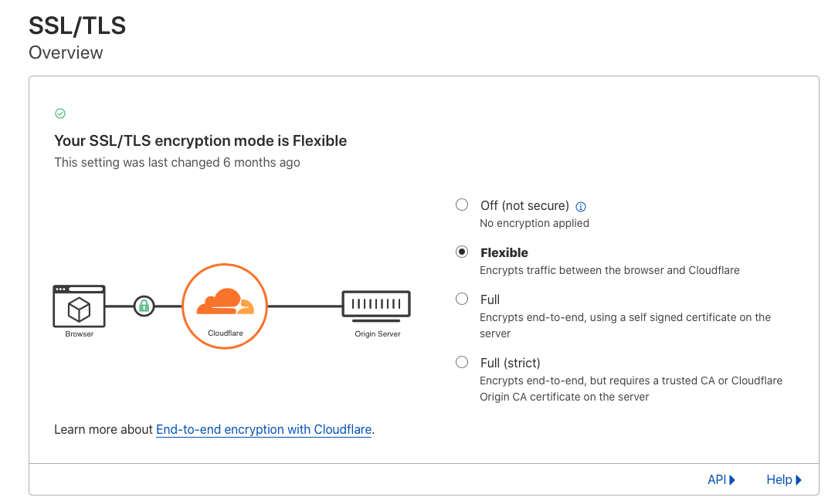Click the Full (strict) option label
The width and height of the screenshot is (828, 504).
pyautogui.click(x=510, y=363)
